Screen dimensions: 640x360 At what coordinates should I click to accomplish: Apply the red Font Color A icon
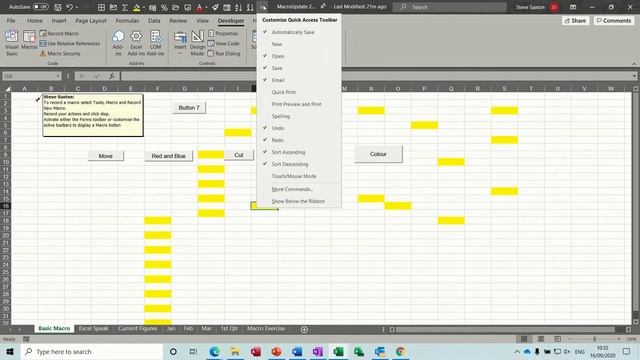[x=199, y=7]
